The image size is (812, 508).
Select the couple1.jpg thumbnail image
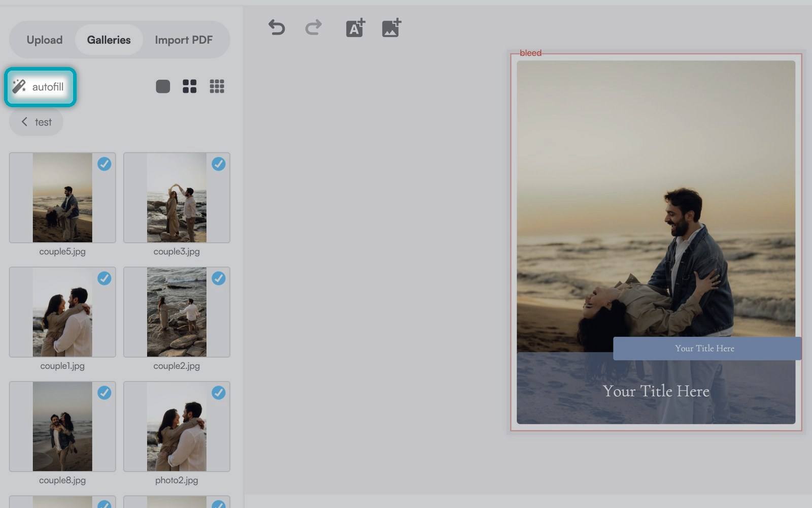62,312
